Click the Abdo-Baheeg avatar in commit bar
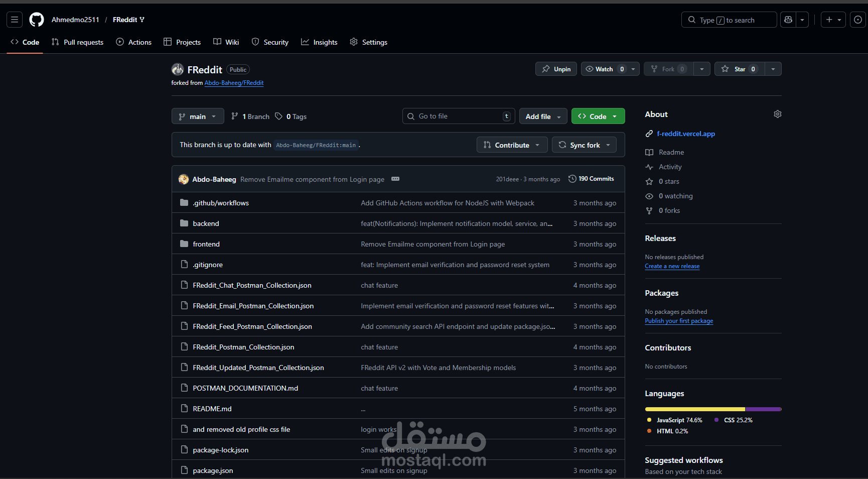The width and height of the screenshot is (868, 479). (184, 179)
